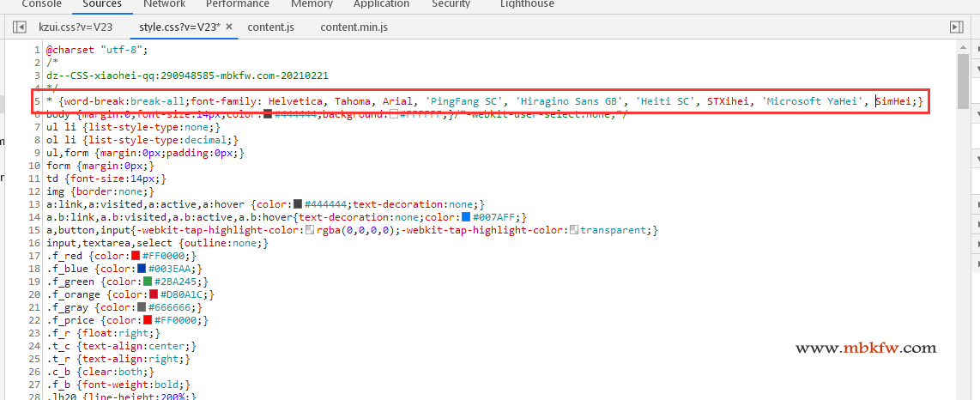Image resolution: width=980 pixels, height=400 pixels.
Task: Click the editor scrollbar up arrow
Action: tap(963, 47)
